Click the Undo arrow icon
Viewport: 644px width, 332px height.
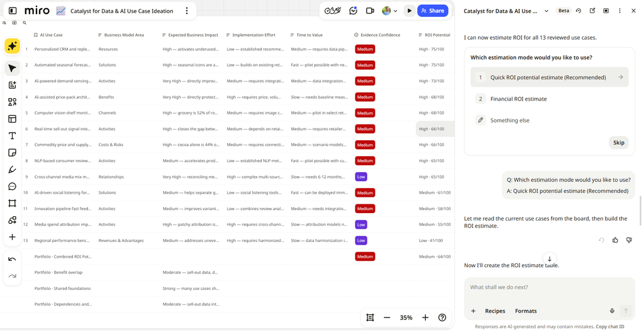(x=13, y=259)
